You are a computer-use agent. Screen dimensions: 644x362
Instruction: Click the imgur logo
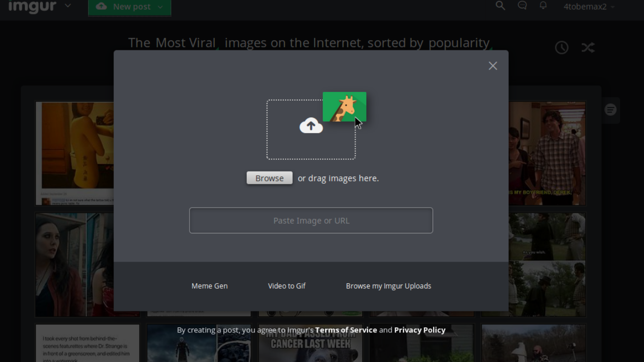pos(32,6)
